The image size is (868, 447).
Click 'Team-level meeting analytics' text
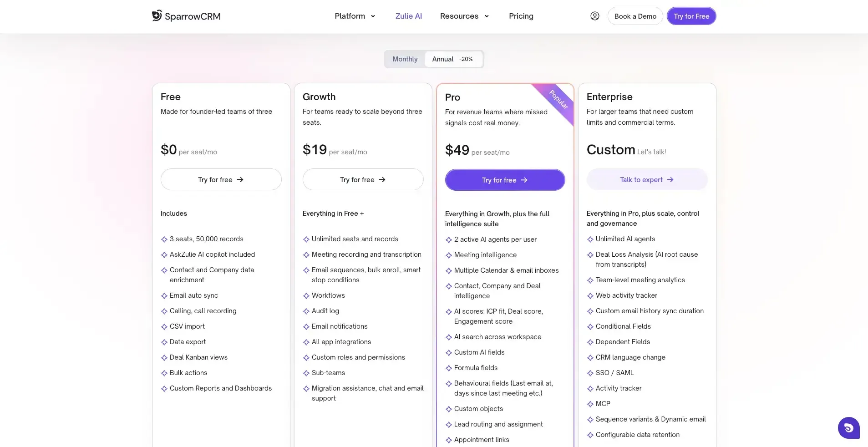coord(640,280)
